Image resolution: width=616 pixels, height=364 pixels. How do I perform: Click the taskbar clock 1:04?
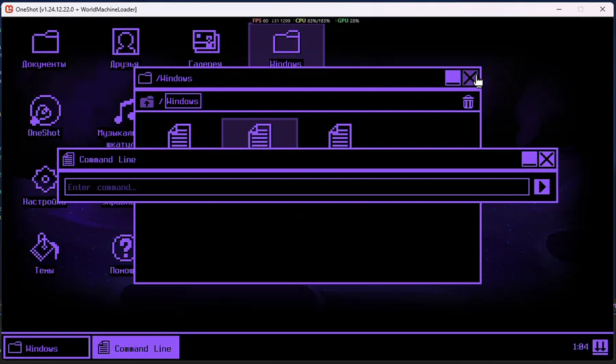[x=580, y=347]
